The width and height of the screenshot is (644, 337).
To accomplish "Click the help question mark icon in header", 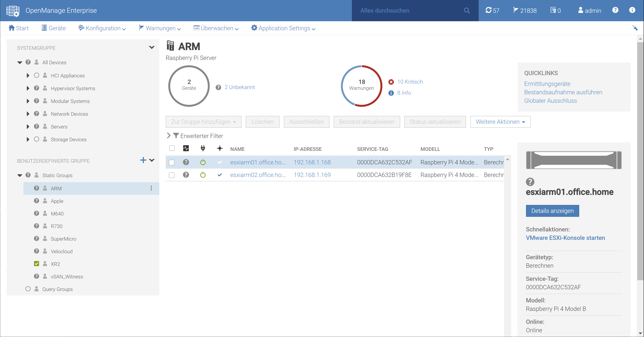I will 615,10.
